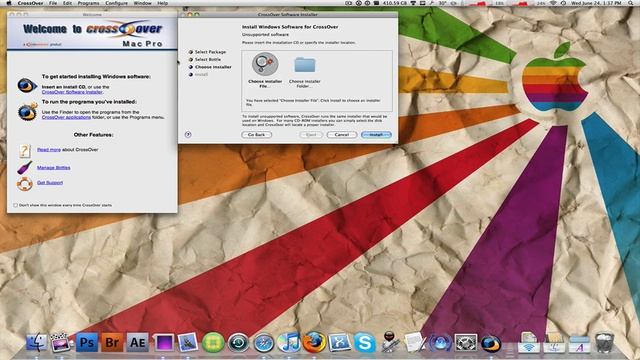Launch Adobe Bridge from the dock

(x=112, y=342)
